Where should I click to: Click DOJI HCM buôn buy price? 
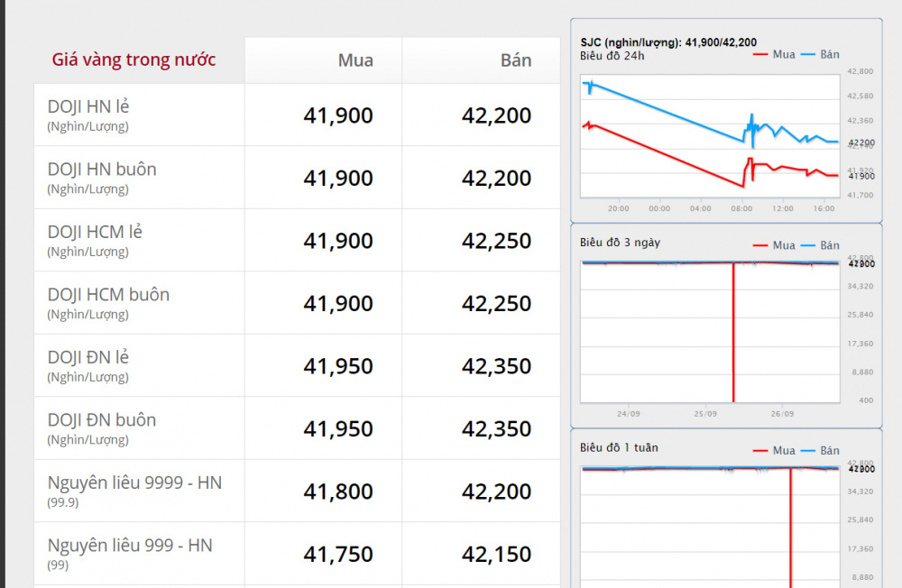pyautogui.click(x=338, y=304)
